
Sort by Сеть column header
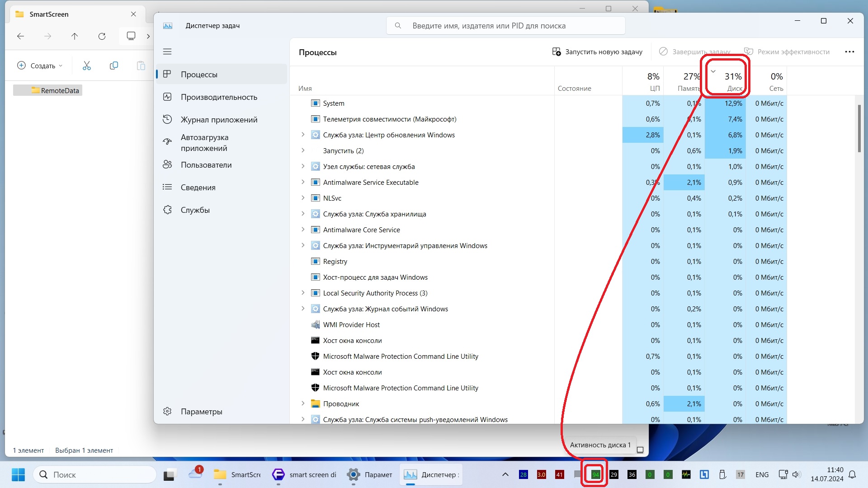767,81
